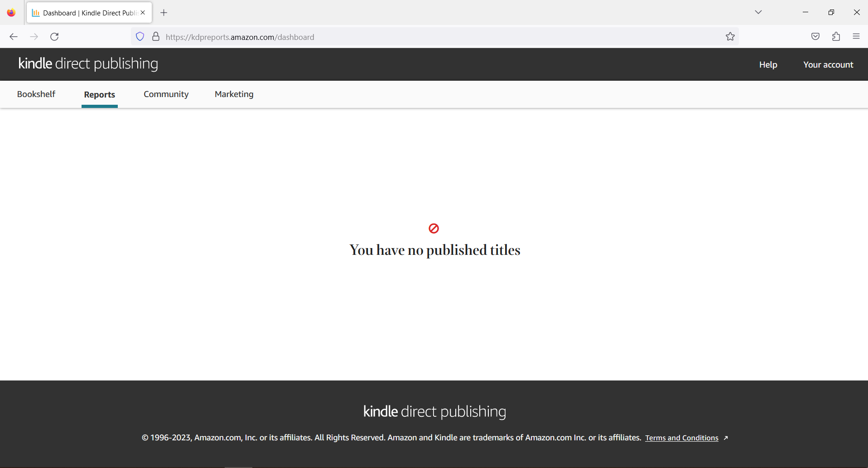Open the Firefox application menu

pos(856,36)
